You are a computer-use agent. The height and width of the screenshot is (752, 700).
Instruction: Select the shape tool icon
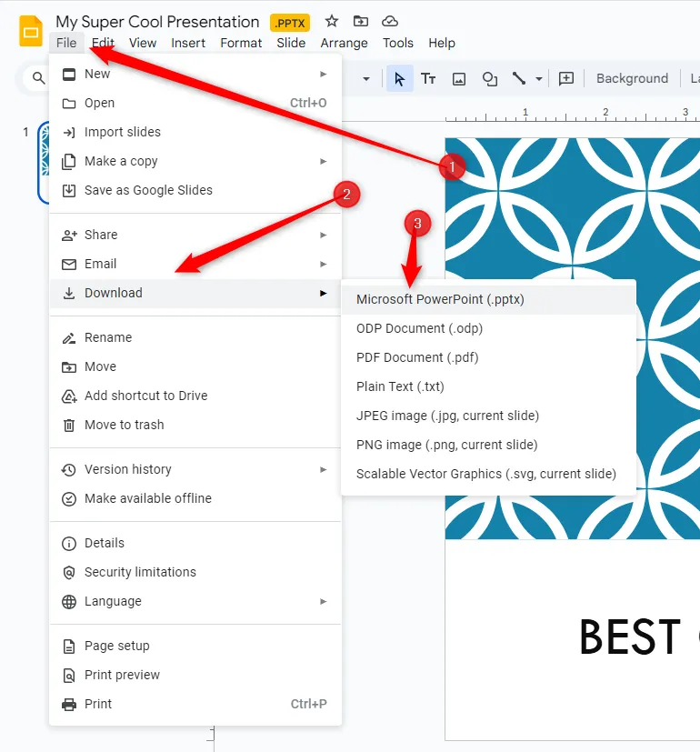point(489,78)
